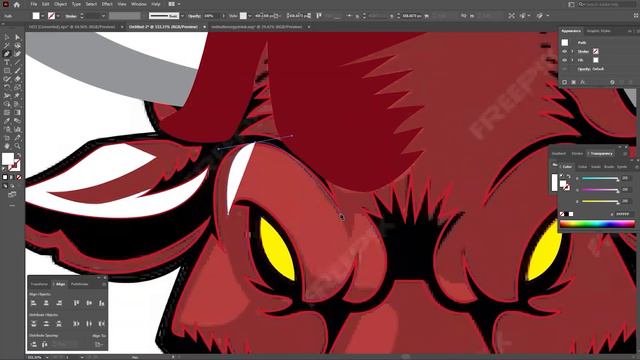Screen dimensions: 640x360
Task: Select the Pen tool
Action: tap(7, 54)
